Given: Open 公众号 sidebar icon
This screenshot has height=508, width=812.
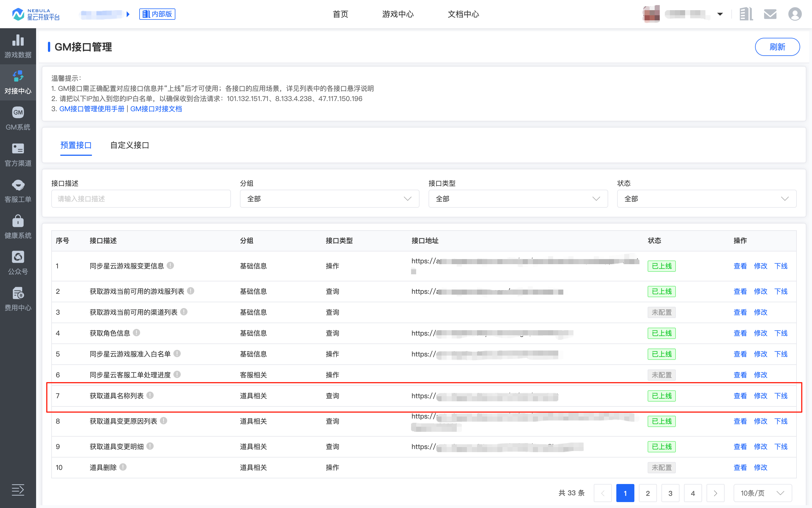Looking at the screenshot, I should [x=18, y=257].
